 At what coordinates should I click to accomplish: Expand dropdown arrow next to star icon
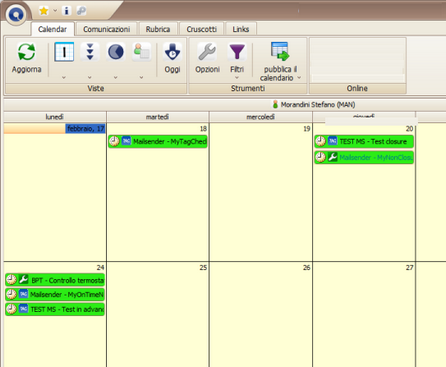pyautogui.click(x=55, y=11)
